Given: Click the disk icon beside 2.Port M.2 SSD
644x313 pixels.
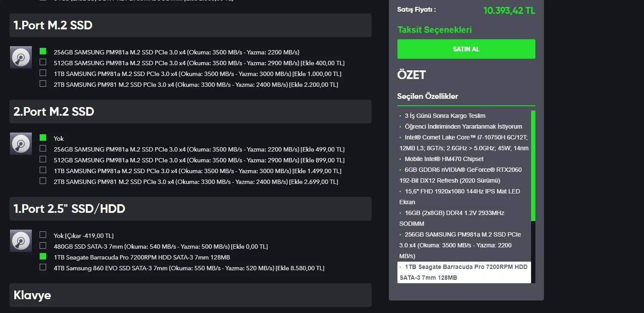Looking at the screenshot, I should pos(21,144).
